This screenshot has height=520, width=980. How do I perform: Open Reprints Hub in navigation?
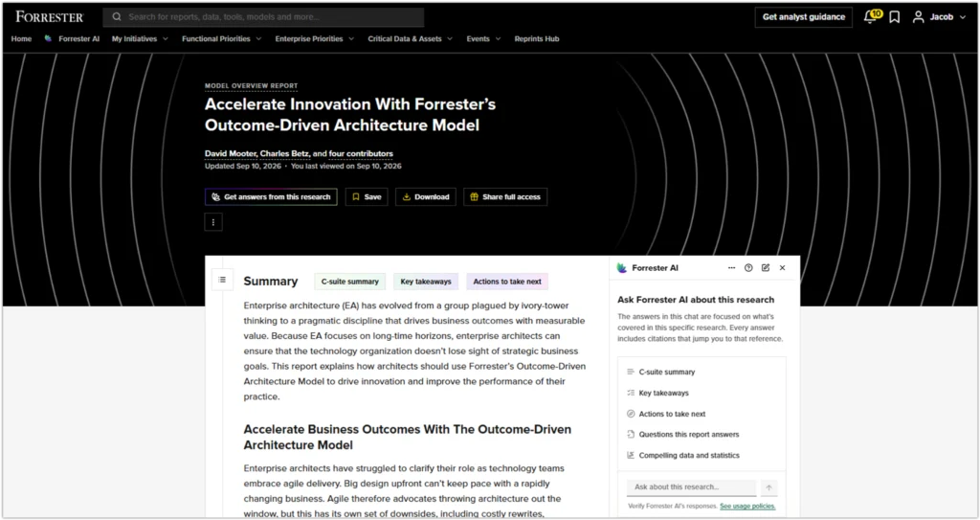pos(536,39)
